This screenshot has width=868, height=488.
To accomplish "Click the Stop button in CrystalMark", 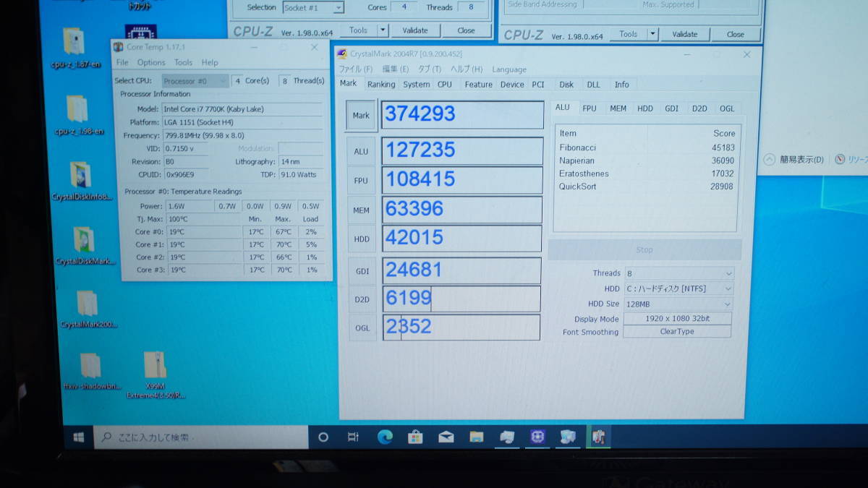I will (x=644, y=250).
